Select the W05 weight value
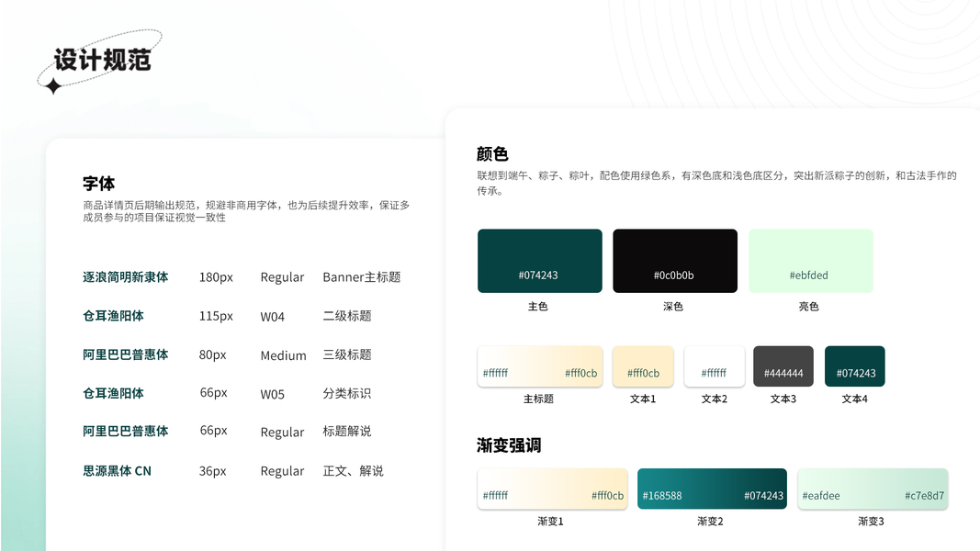 tap(273, 394)
